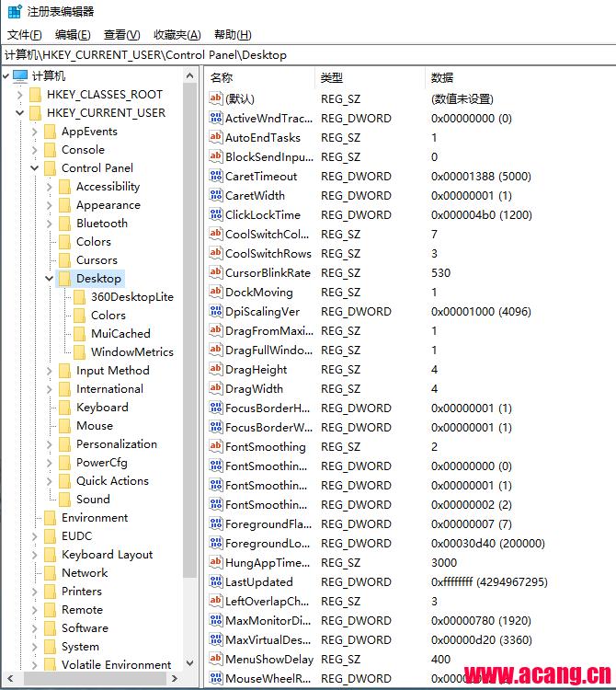The image size is (616, 690).
Task: Click the string icon of the (默认) value
Action: (x=215, y=98)
